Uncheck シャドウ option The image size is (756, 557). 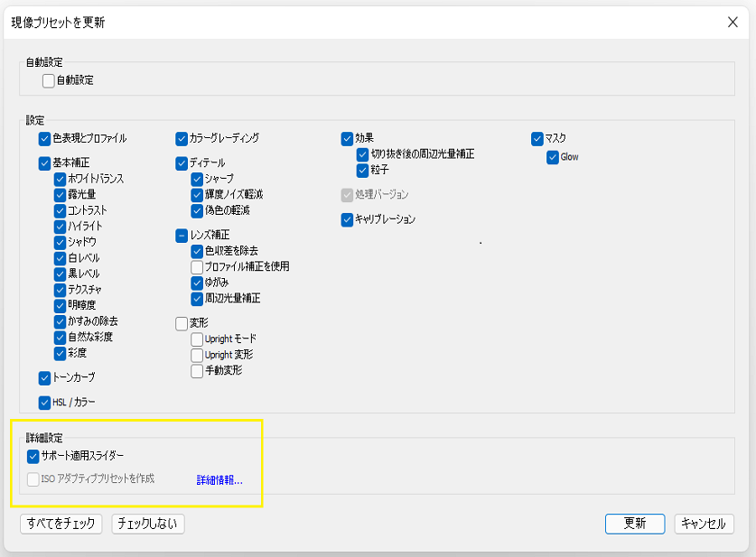pos(60,242)
